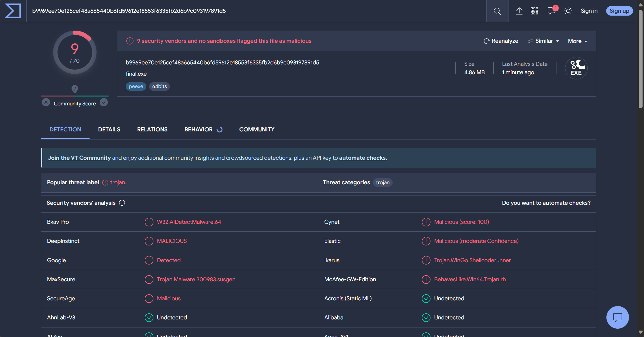Screen dimensions: 644x337
Task: Open the apps grid icon
Action: coord(534,11)
